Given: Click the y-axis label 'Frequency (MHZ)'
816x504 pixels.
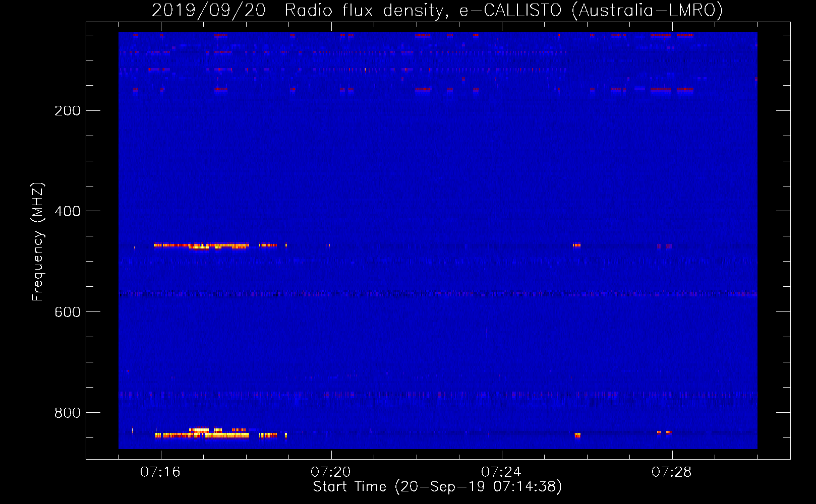Looking at the screenshot, I should pyautogui.click(x=37, y=242).
